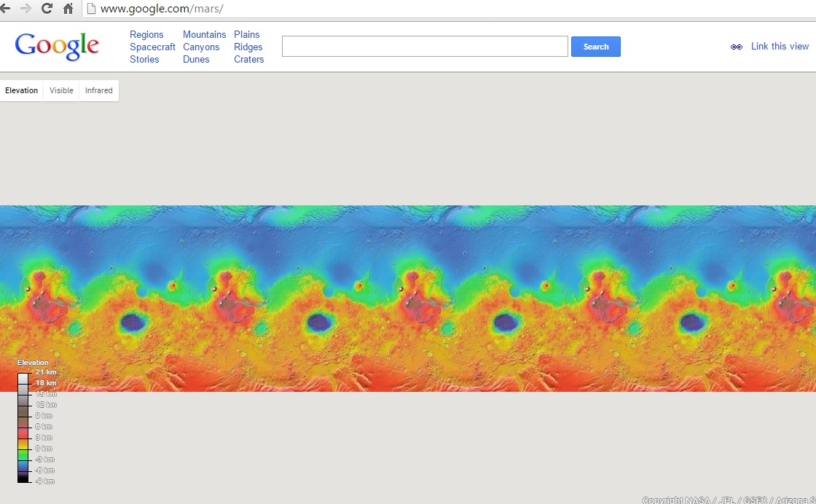
Task: Browse Canyons on Mars
Action: 201,47
